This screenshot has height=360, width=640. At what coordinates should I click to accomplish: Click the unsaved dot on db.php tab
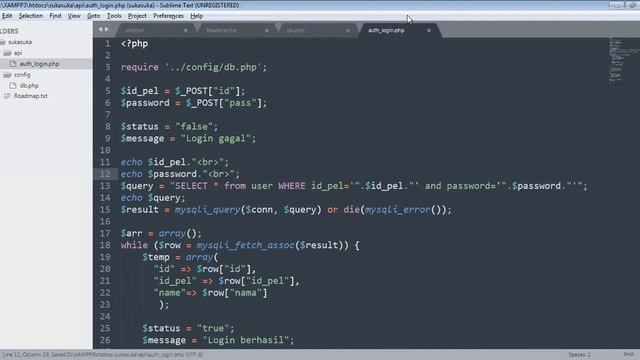pyautogui.click(x=348, y=30)
